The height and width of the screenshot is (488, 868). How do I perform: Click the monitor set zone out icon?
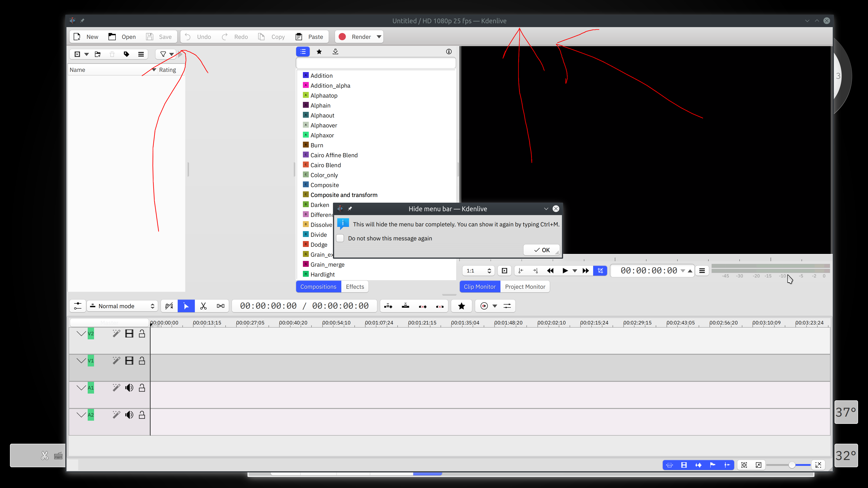point(535,271)
